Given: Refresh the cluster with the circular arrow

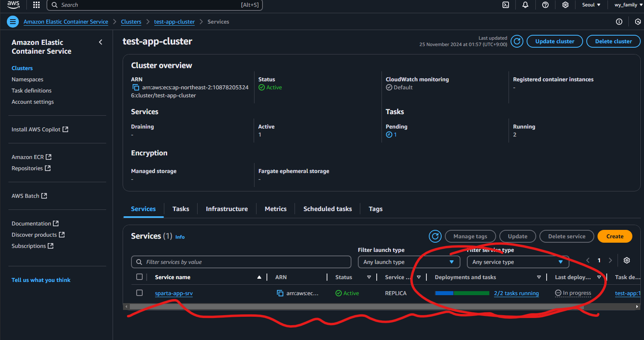Looking at the screenshot, I should [x=517, y=41].
